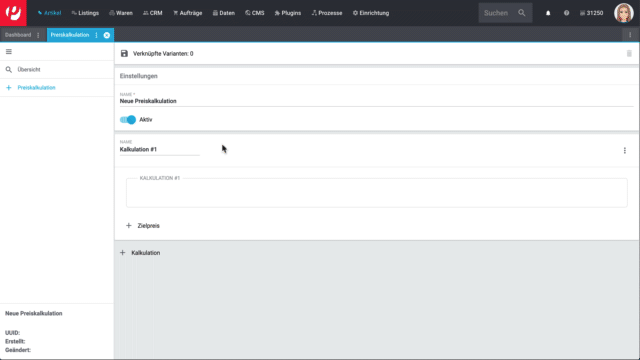
Task: Open tab bar overflow menu at right
Action: coord(630,35)
